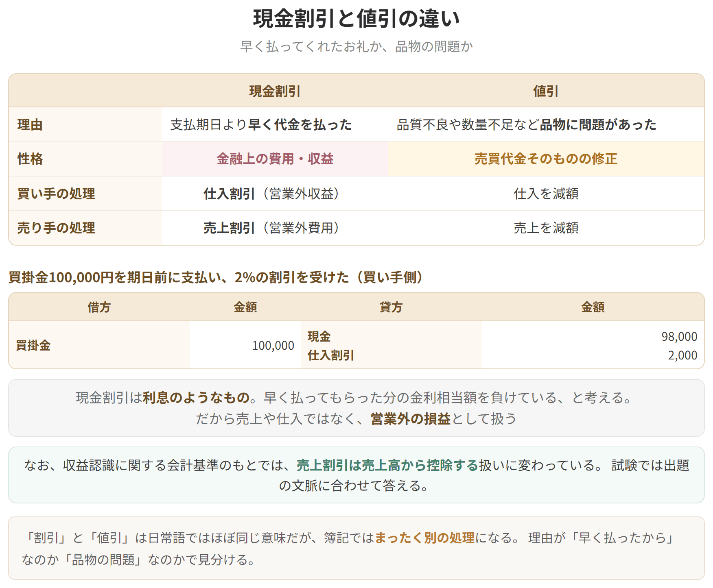
Task: Select cell 仕入を減額
Action: [x=546, y=194]
